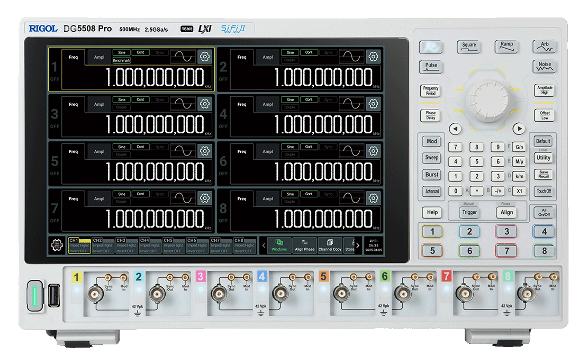Viewport: 588px width, 364px height.
Task: Expand toolbar with right chevron arrow
Action: coord(358,245)
